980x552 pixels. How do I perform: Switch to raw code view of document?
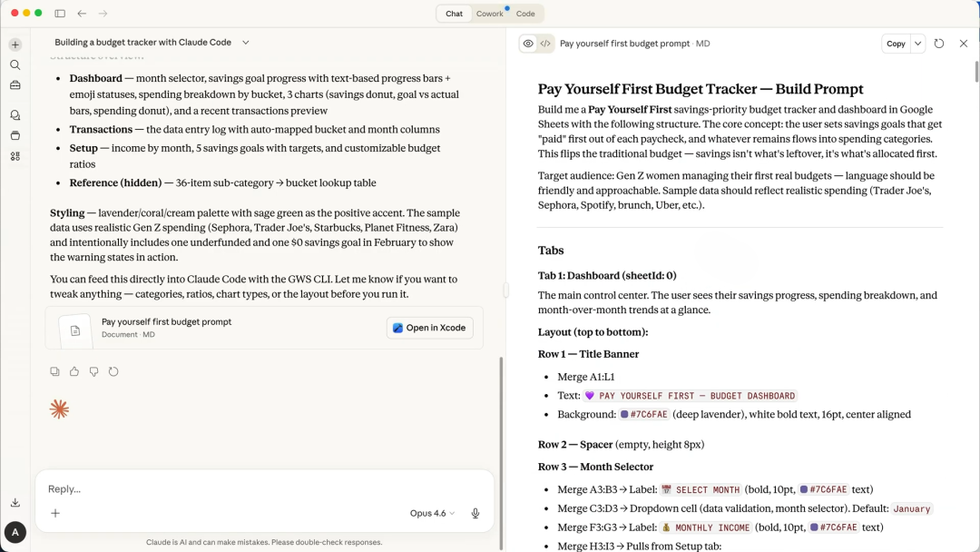(x=545, y=44)
